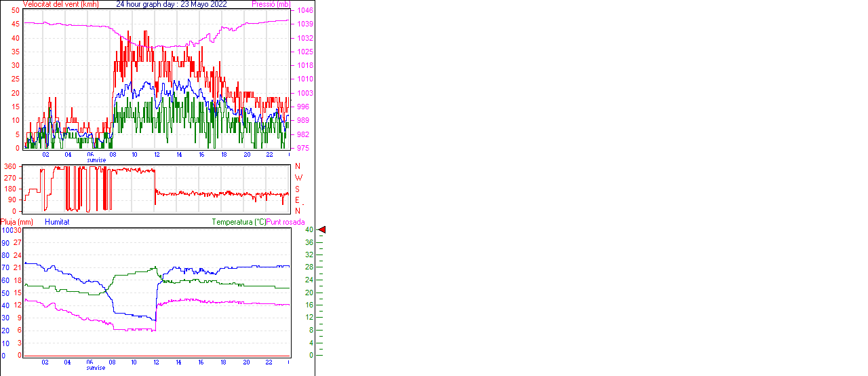Click the 'Pluja (mm)' legend label
Image resolution: width=868 pixels, height=376 pixels.
16,222
